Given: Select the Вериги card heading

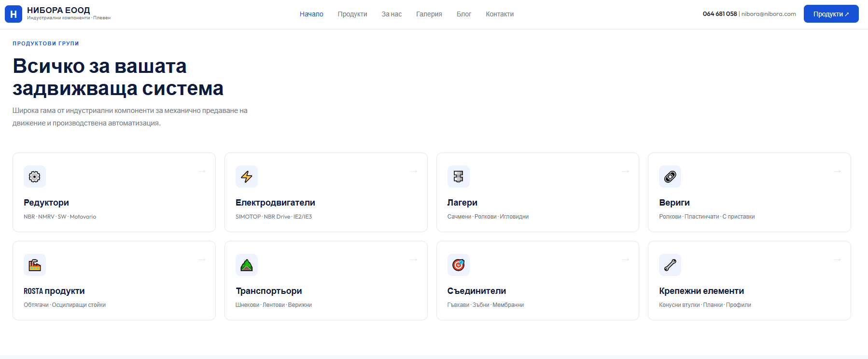Looking at the screenshot, I should coord(674,203).
